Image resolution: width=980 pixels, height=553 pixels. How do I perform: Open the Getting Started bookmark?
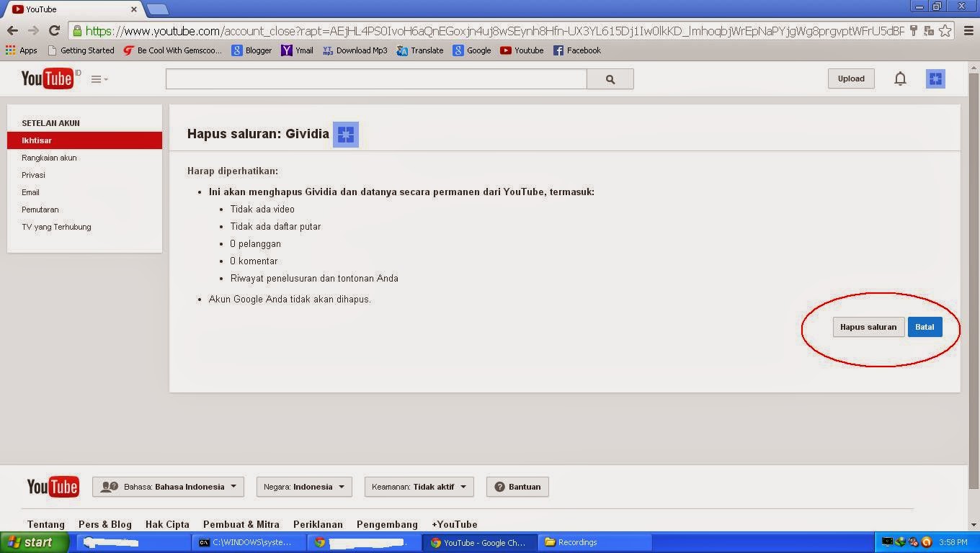81,50
